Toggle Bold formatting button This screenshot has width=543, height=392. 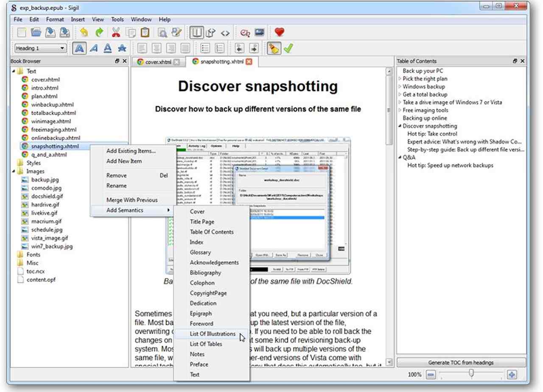[x=79, y=48]
